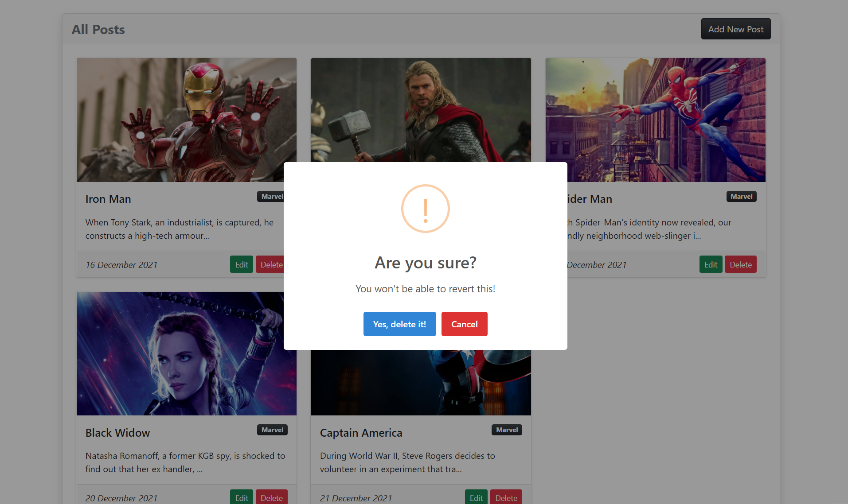
Task: Click the Marvel badge on Spider Man card
Action: [x=741, y=196]
